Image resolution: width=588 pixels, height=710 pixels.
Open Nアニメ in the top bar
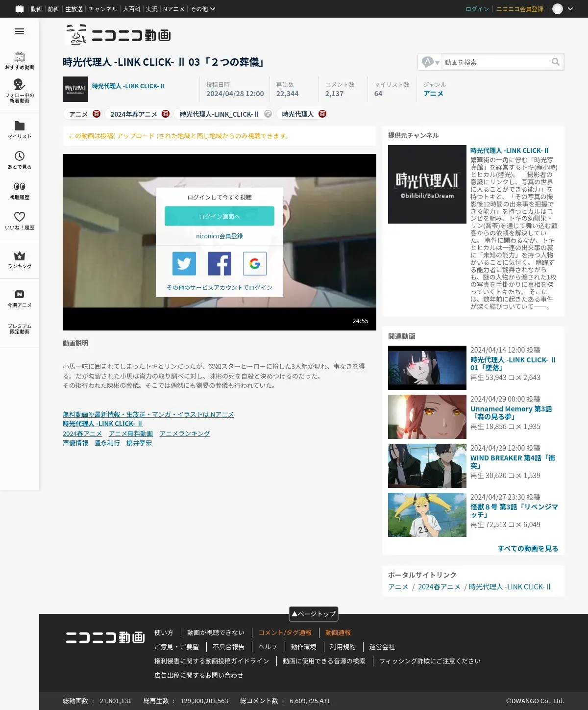(174, 9)
